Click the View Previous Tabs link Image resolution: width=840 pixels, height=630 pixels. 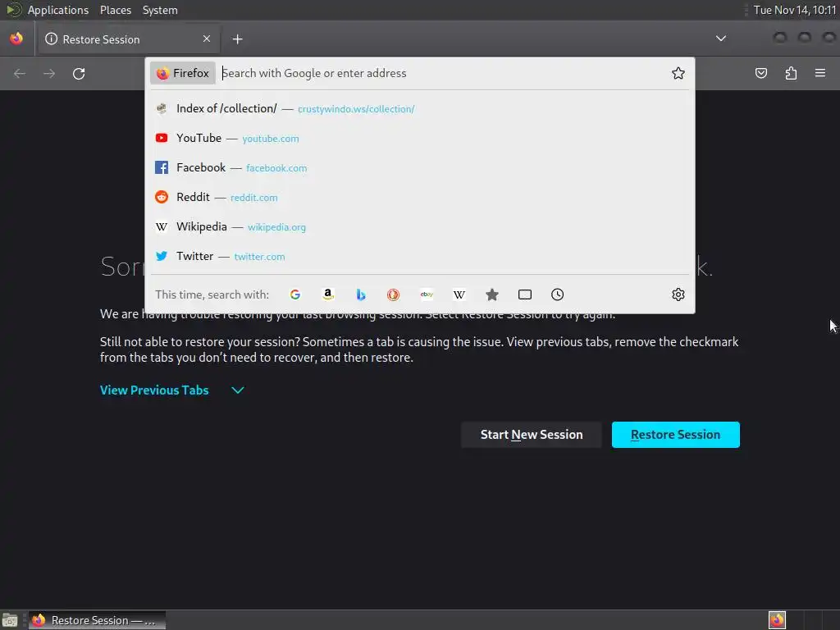click(154, 390)
